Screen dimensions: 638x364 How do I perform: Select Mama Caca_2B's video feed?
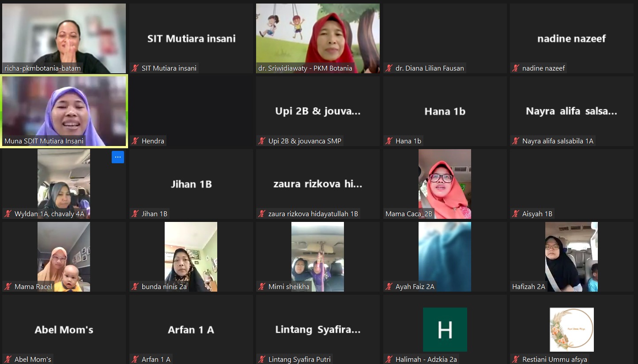click(x=445, y=184)
